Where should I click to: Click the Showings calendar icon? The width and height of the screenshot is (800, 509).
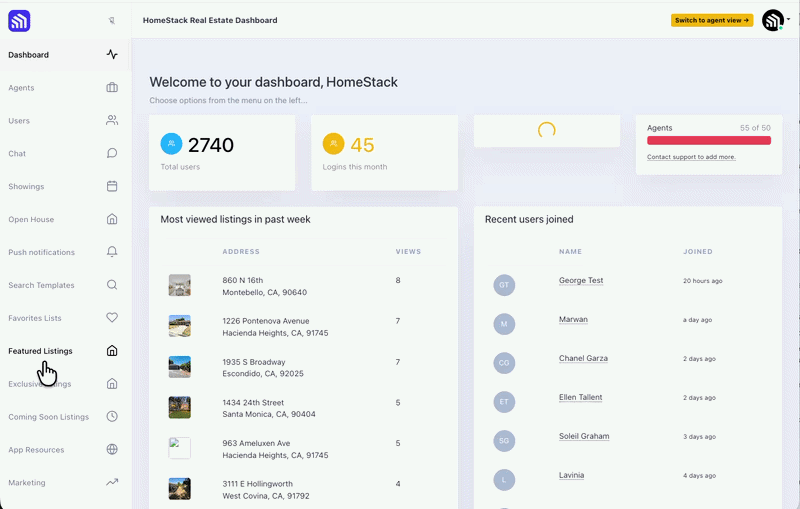[112, 186]
